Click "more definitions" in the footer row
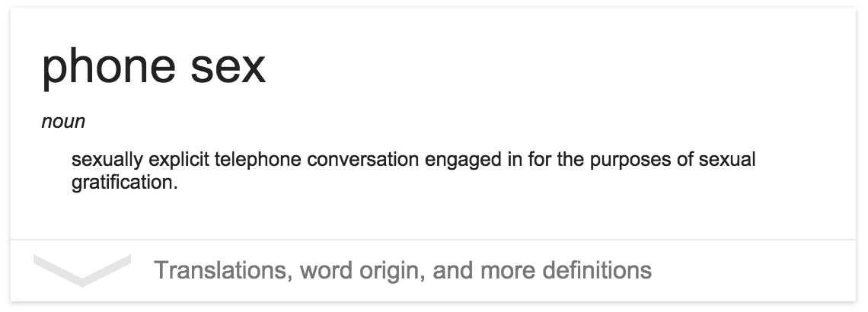The image size is (868, 312). 566,270
